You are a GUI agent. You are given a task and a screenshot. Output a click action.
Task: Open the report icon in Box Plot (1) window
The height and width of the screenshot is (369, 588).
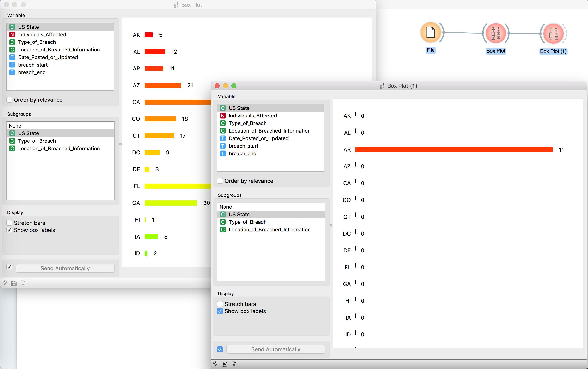pos(234,364)
